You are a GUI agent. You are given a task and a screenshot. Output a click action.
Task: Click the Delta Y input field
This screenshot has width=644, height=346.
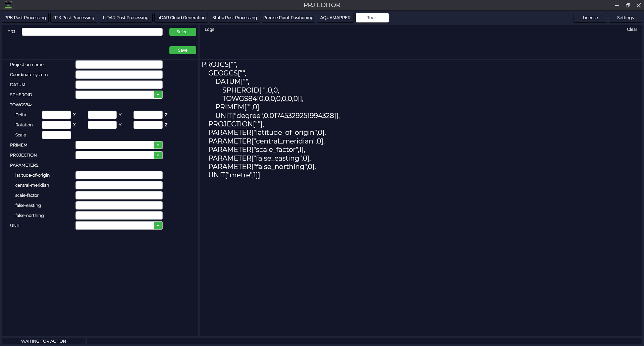pyautogui.click(x=102, y=115)
